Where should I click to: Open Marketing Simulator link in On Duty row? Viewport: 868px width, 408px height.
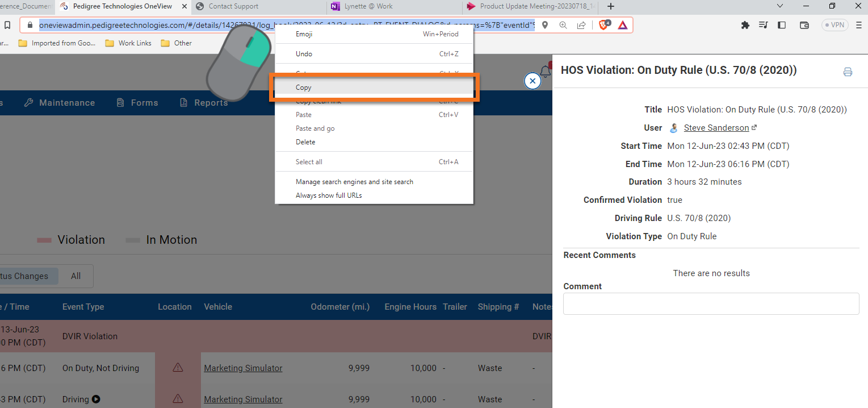coord(243,368)
